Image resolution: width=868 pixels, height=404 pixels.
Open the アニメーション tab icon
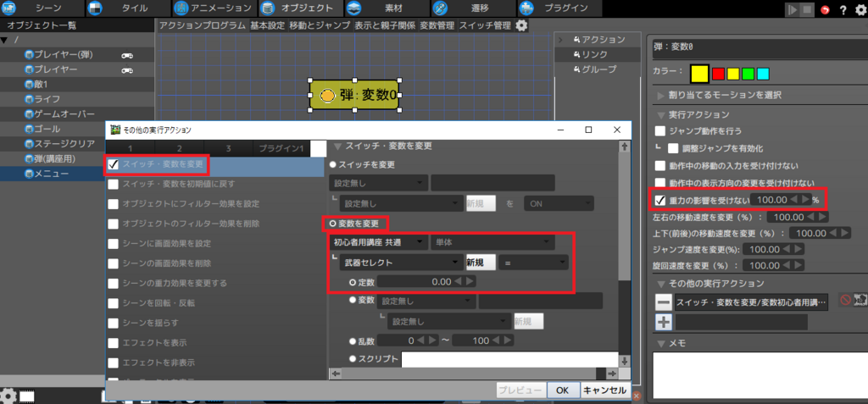coord(181,8)
